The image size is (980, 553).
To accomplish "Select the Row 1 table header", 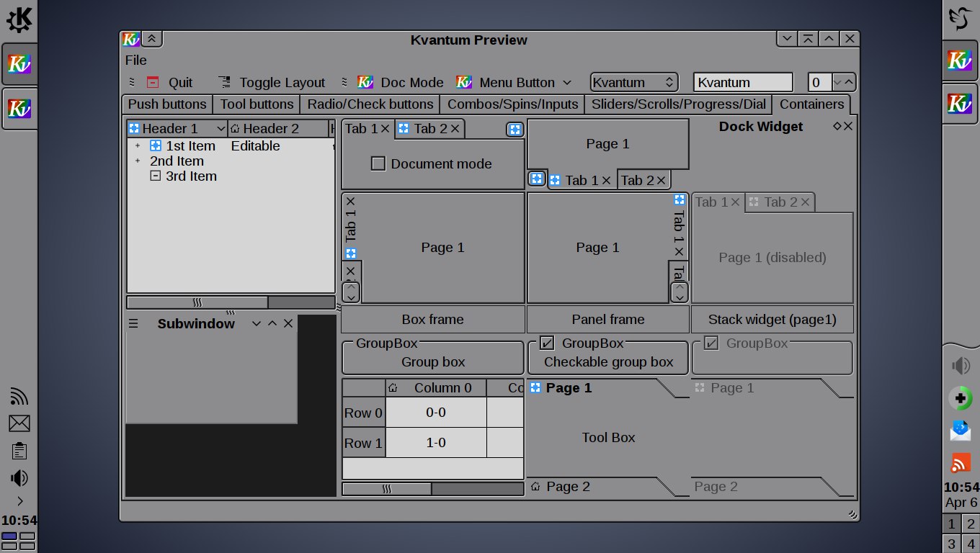I will (363, 443).
